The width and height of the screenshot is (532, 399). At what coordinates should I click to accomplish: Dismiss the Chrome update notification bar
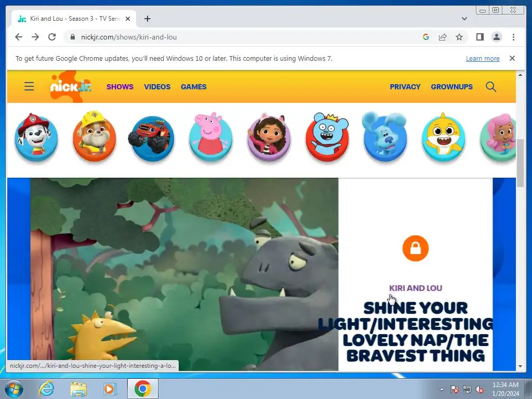click(x=512, y=58)
